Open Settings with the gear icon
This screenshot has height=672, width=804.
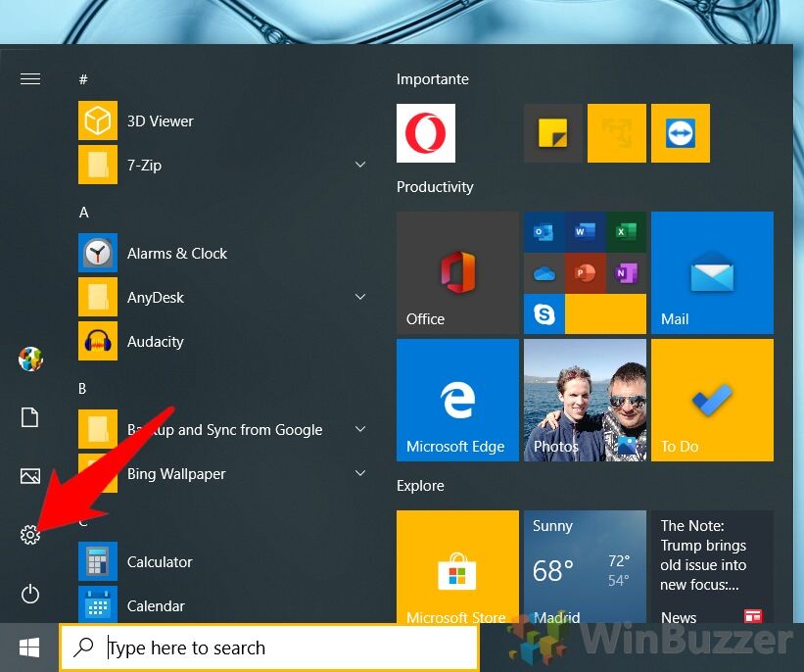point(30,535)
